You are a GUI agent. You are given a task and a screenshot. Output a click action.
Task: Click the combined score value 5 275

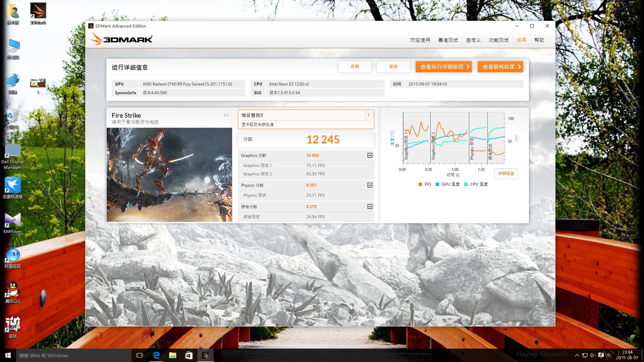click(x=311, y=207)
